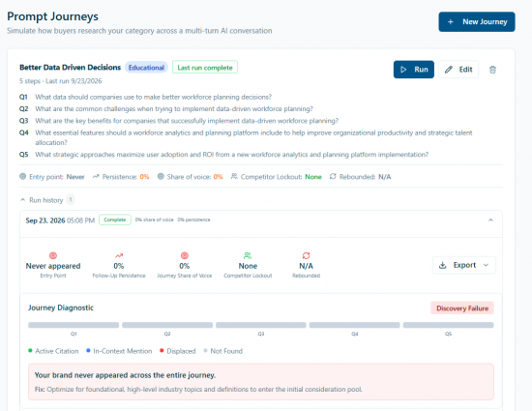Click the Rebounded refresh icon in summary row
Screen dimensions: 532x411
click(333, 176)
